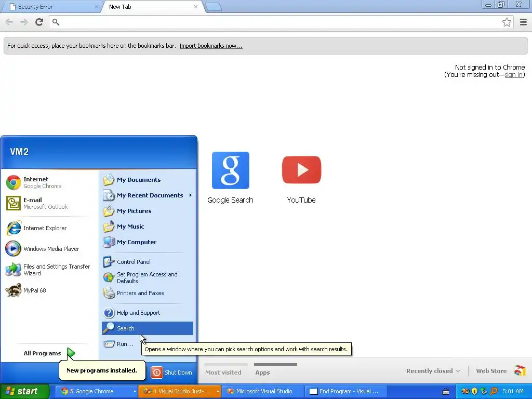This screenshot has height=399, width=532.
Task: Open the Visual Studio Just-In-Time taskbar group
Action: point(180,391)
